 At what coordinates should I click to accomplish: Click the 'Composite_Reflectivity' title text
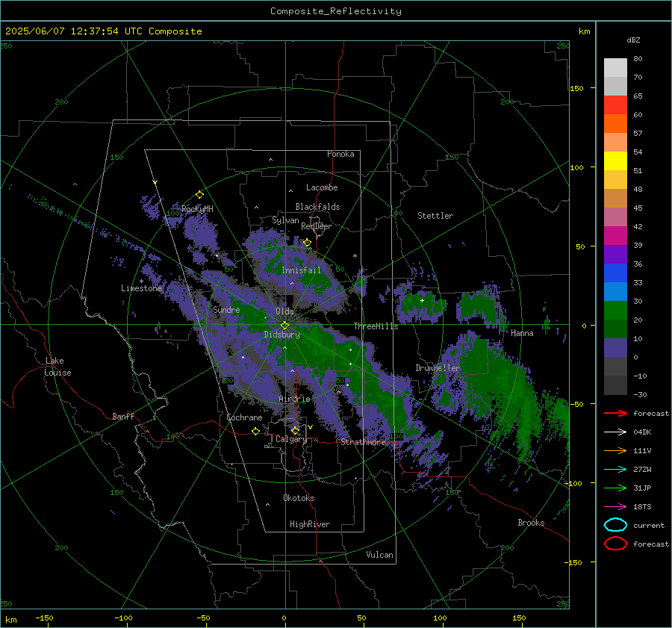(335, 11)
